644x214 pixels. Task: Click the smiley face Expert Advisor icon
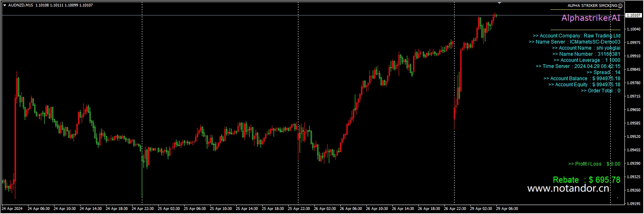[620, 6]
